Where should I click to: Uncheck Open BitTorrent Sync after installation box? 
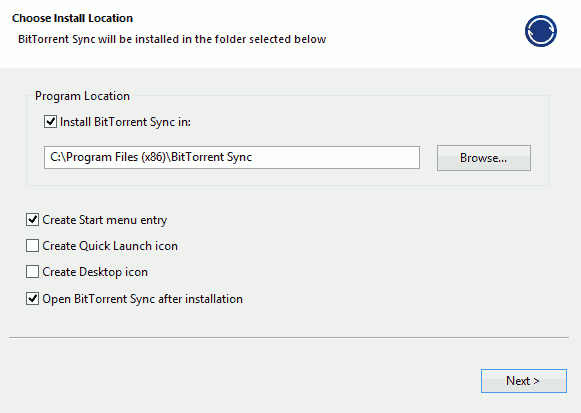pos(32,299)
